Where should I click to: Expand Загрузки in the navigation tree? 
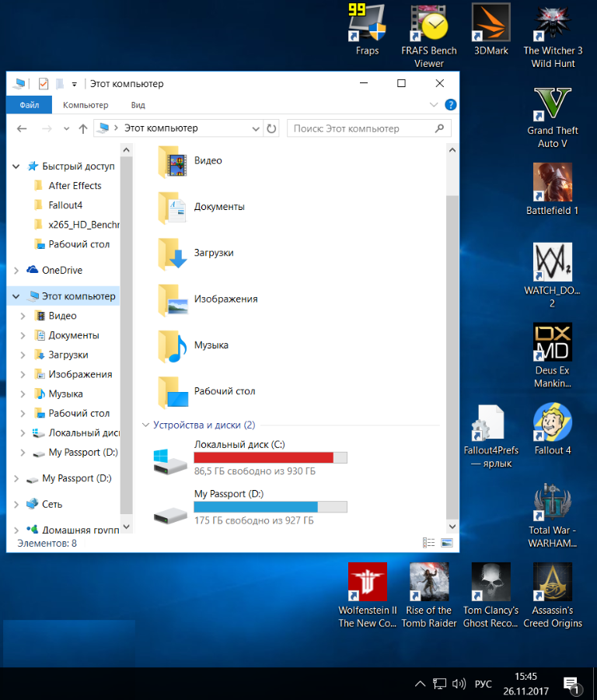click(23, 355)
